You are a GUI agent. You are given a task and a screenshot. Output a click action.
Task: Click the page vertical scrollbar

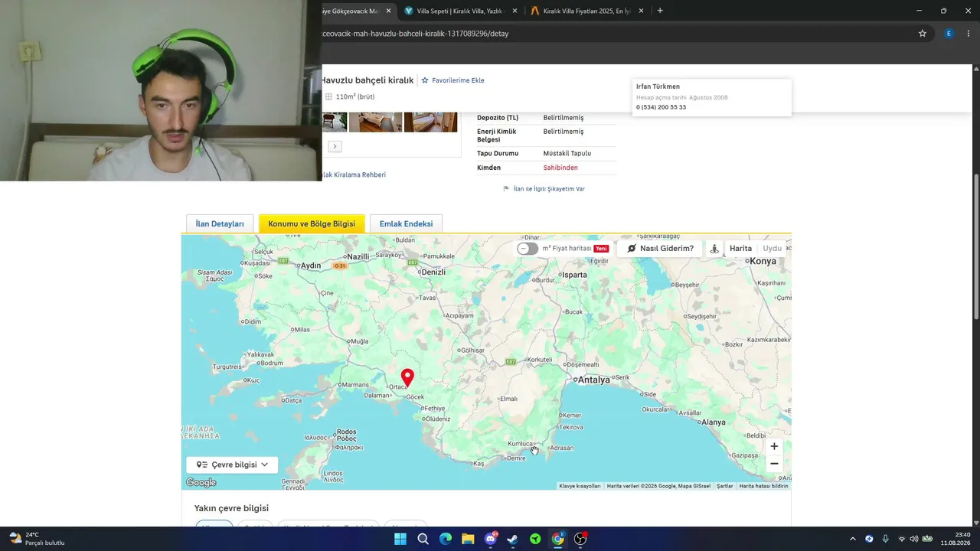[975, 247]
